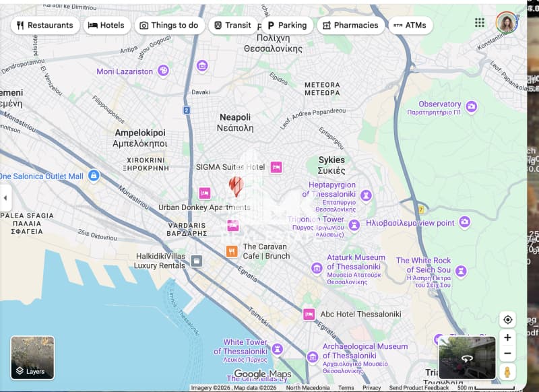
Task: Open Heptapyrgion of Thessaloniki marker
Action: pos(366,195)
